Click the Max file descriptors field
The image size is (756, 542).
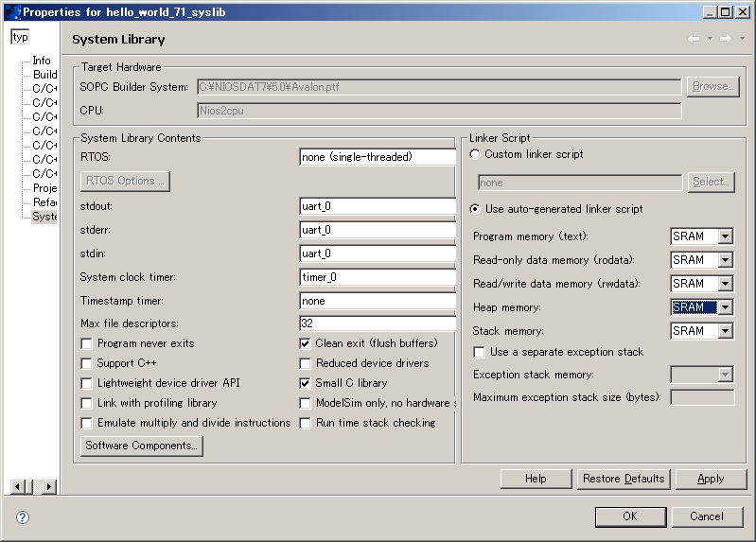pos(378,323)
